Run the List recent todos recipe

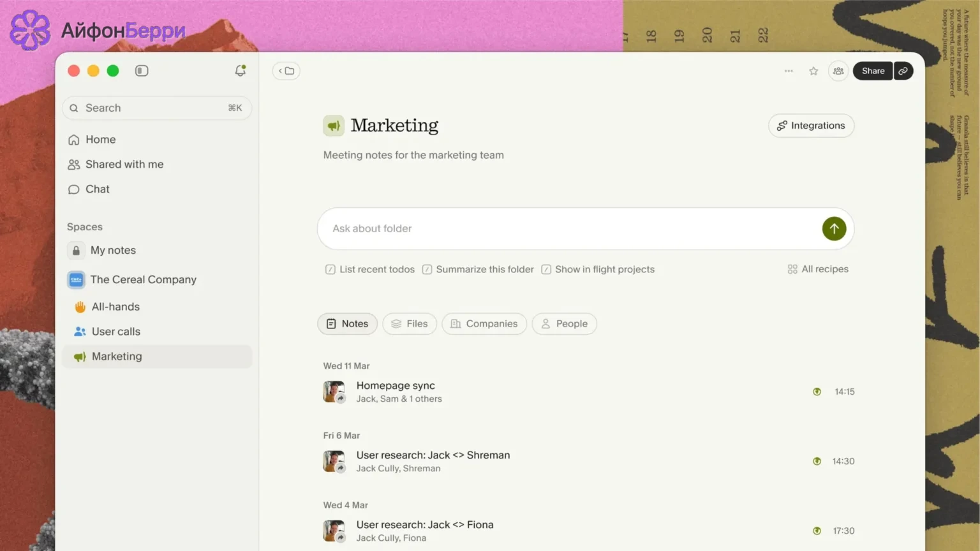point(370,269)
